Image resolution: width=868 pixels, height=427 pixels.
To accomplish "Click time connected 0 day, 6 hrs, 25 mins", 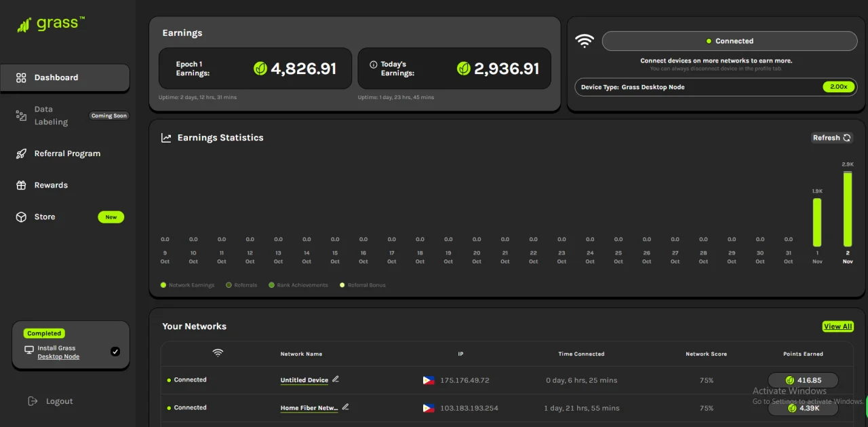I will coord(582,380).
